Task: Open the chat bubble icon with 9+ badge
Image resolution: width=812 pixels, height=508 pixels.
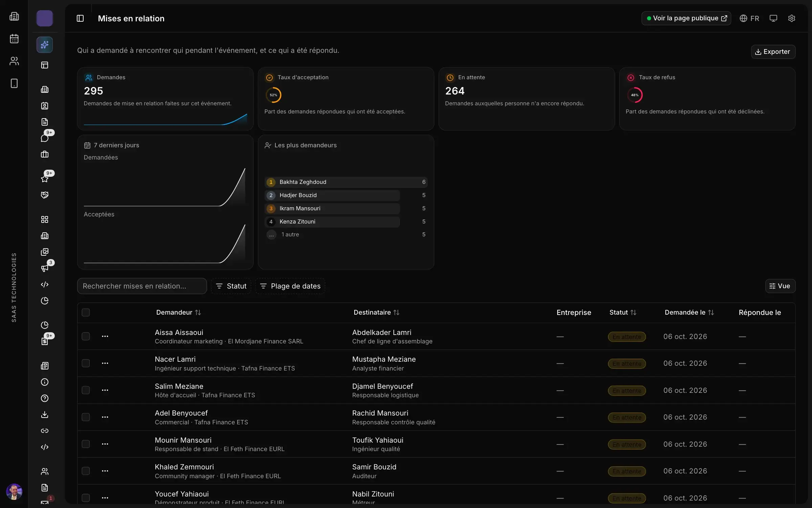Action: coord(45,138)
